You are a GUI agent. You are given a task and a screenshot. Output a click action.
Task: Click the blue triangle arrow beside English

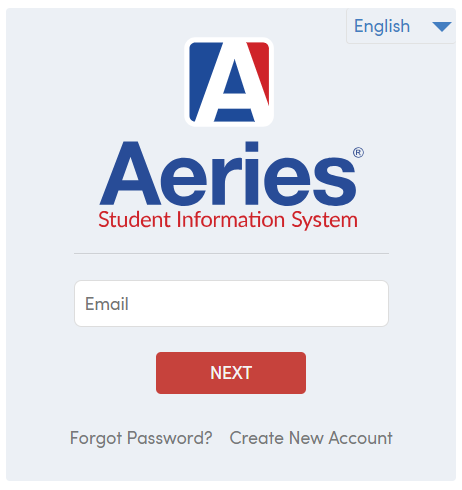(x=442, y=27)
